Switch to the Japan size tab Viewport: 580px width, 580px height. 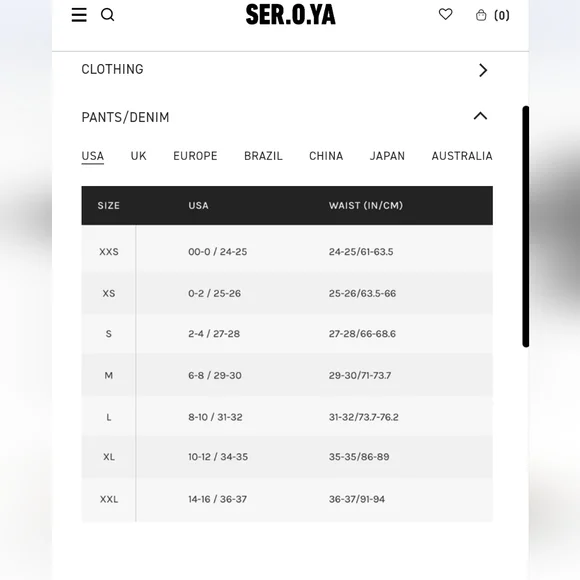tap(387, 156)
